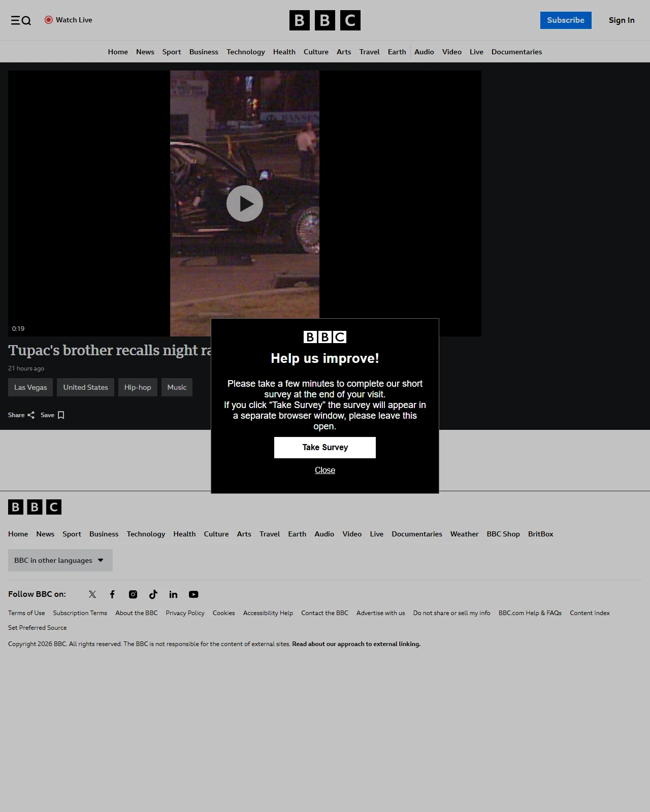Read about approach to external linking

[x=356, y=644]
